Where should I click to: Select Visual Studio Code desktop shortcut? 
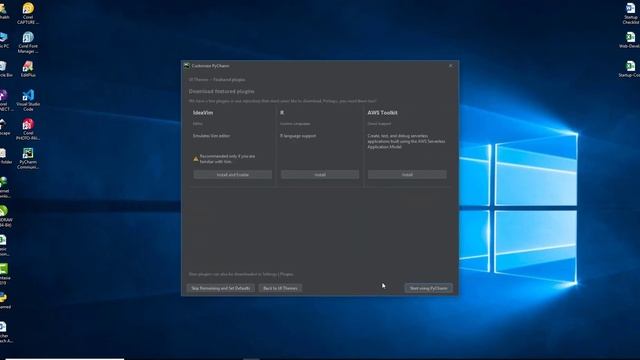click(28, 100)
